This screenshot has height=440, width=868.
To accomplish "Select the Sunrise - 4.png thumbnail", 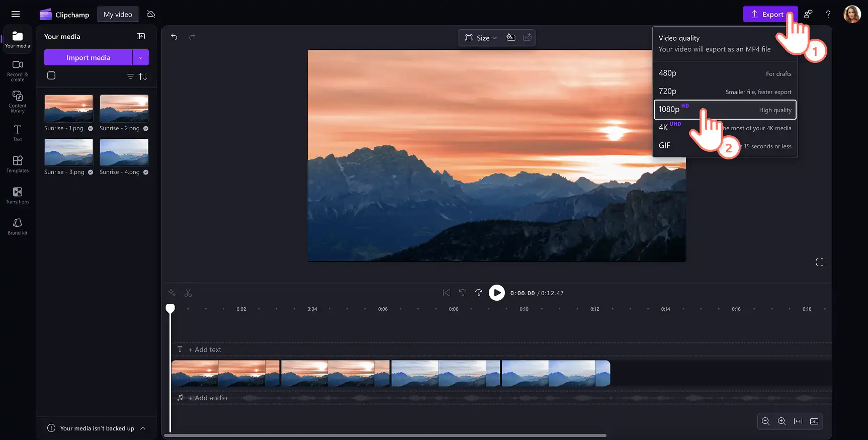I will pyautogui.click(x=124, y=152).
